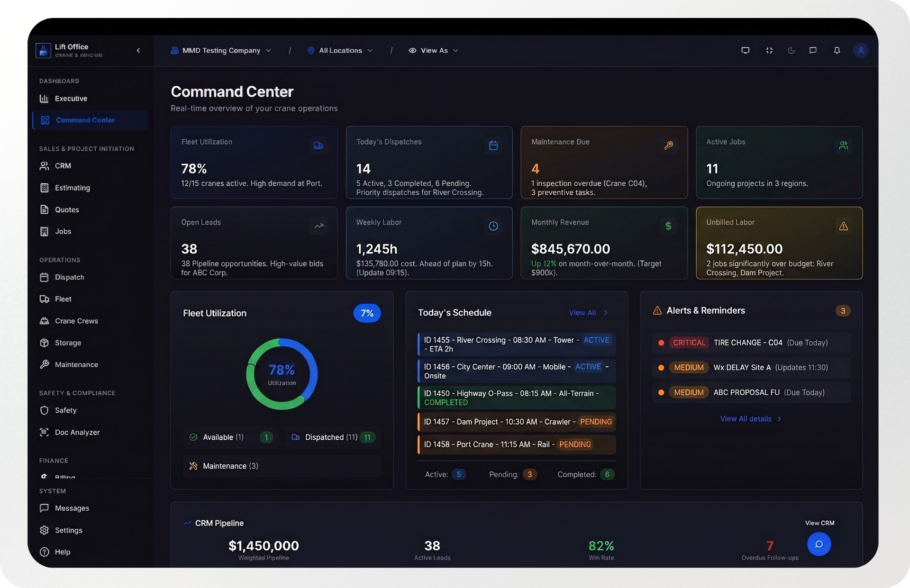Click people icon on Active Jobs card
The height and width of the screenshot is (588, 910).
click(x=844, y=145)
